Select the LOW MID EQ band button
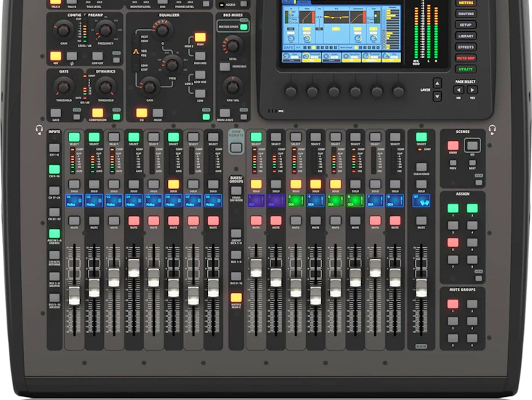The height and width of the screenshot is (400, 532). pyautogui.click(x=200, y=75)
